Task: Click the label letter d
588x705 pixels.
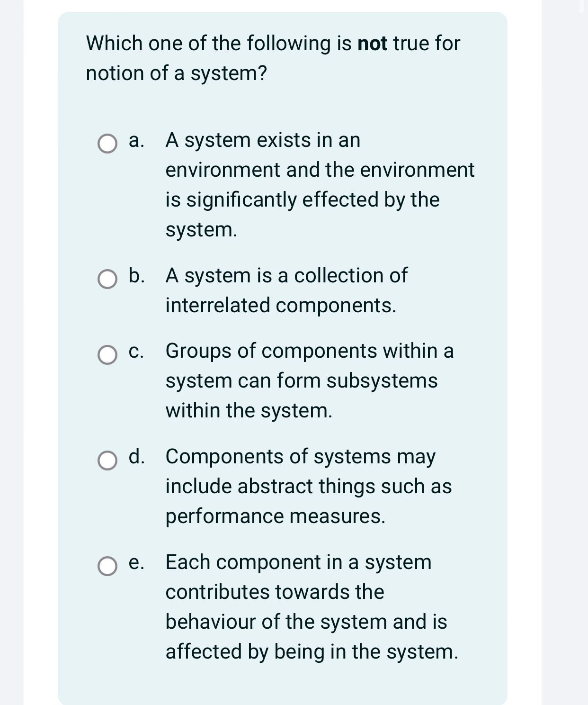Action: 136,457
